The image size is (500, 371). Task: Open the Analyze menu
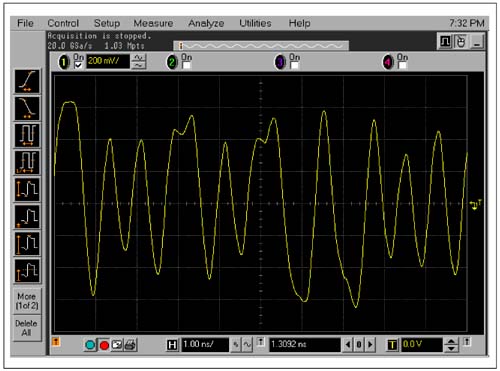(206, 23)
